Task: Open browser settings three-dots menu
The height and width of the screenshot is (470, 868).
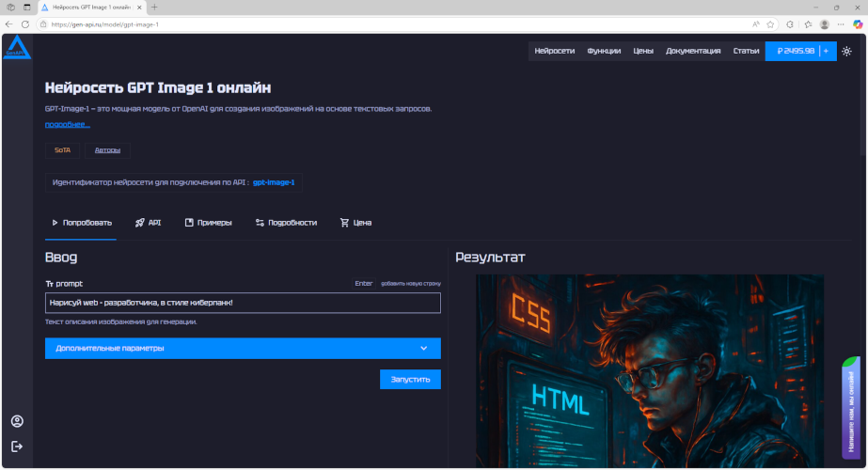Action: (841, 24)
